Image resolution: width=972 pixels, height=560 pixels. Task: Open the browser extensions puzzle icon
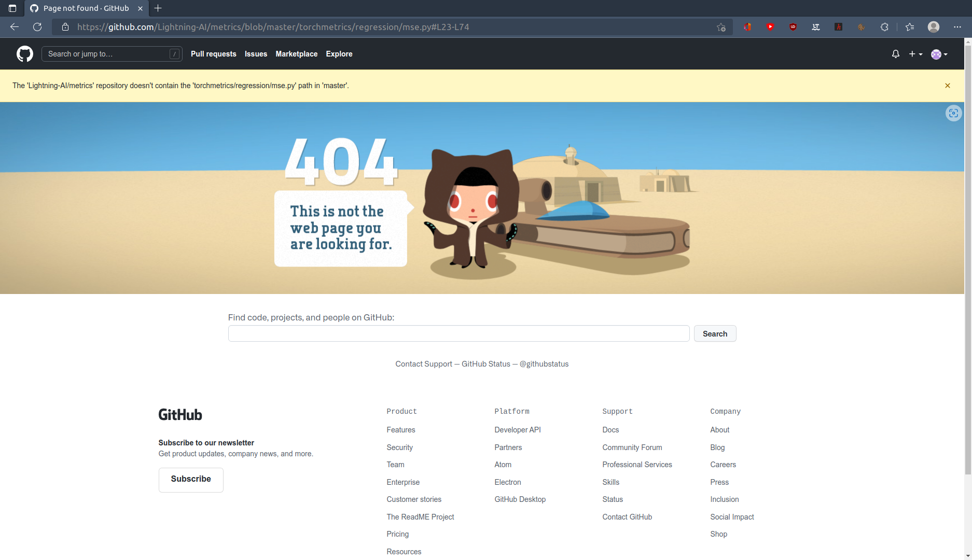884,27
